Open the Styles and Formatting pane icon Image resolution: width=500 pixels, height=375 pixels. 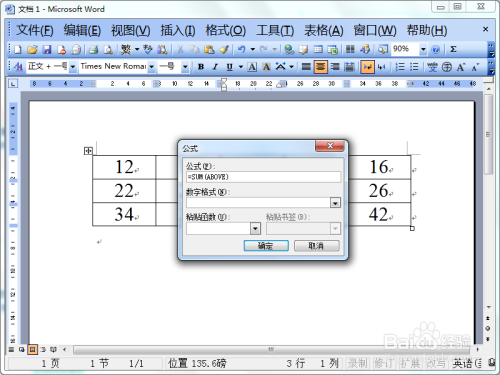pos(18,67)
